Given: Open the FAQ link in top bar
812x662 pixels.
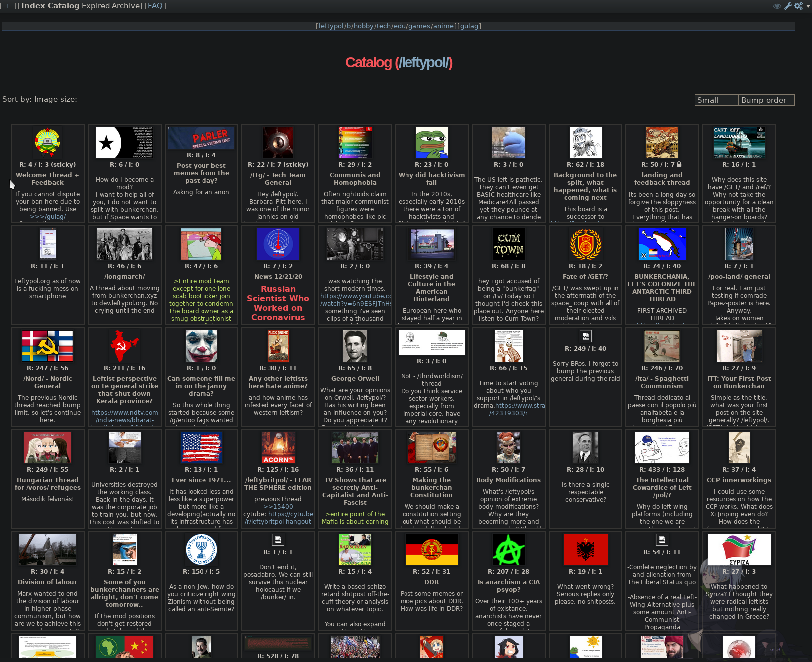Looking at the screenshot, I should (155, 6).
